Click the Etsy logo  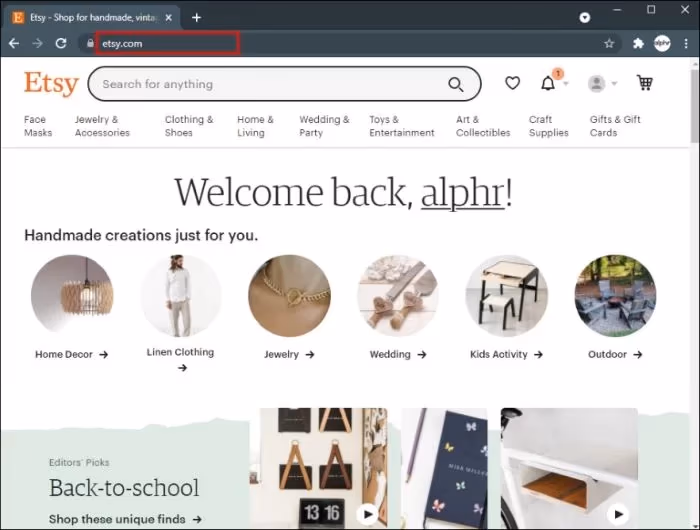[50, 84]
